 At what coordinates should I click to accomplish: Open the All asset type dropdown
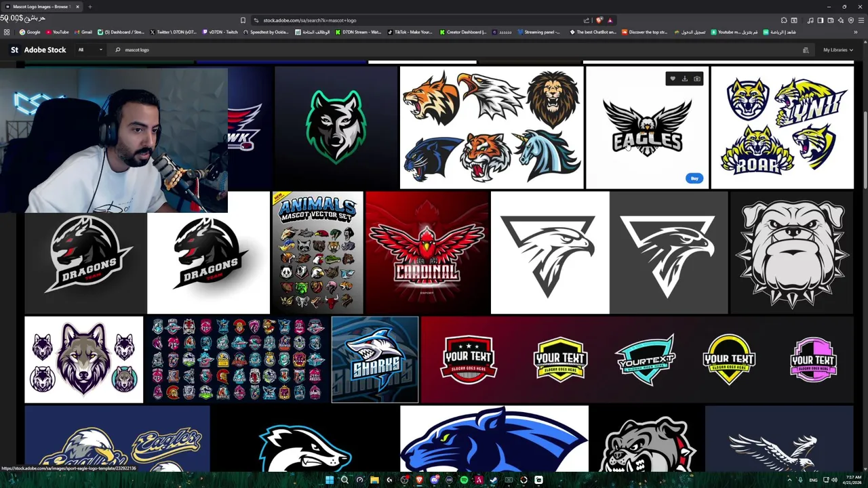coord(90,49)
